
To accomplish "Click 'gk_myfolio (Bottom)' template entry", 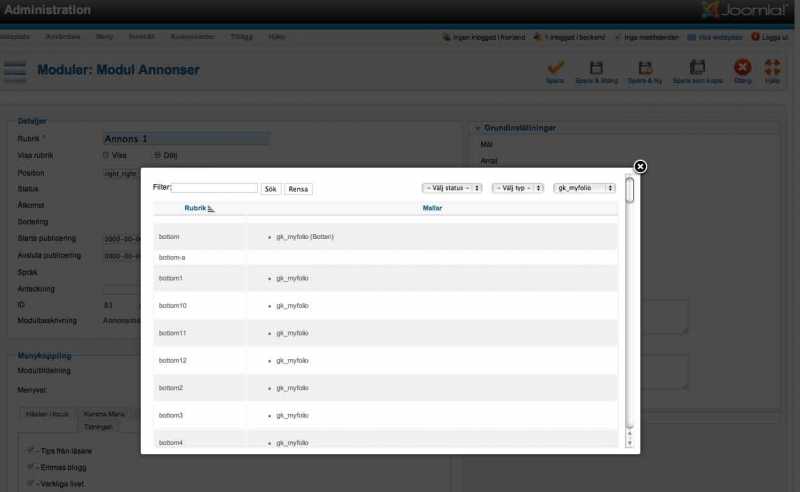I will [x=305, y=237].
